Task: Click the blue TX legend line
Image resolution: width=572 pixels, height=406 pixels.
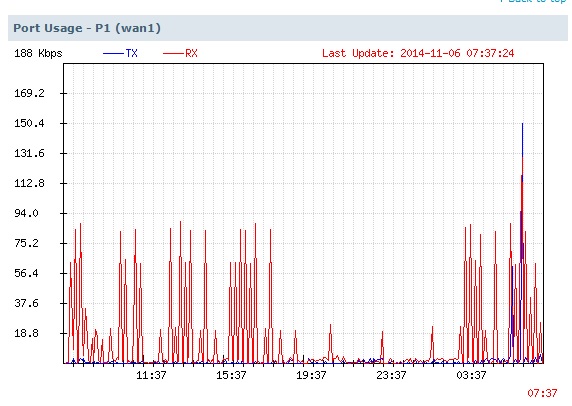Action: [x=113, y=54]
